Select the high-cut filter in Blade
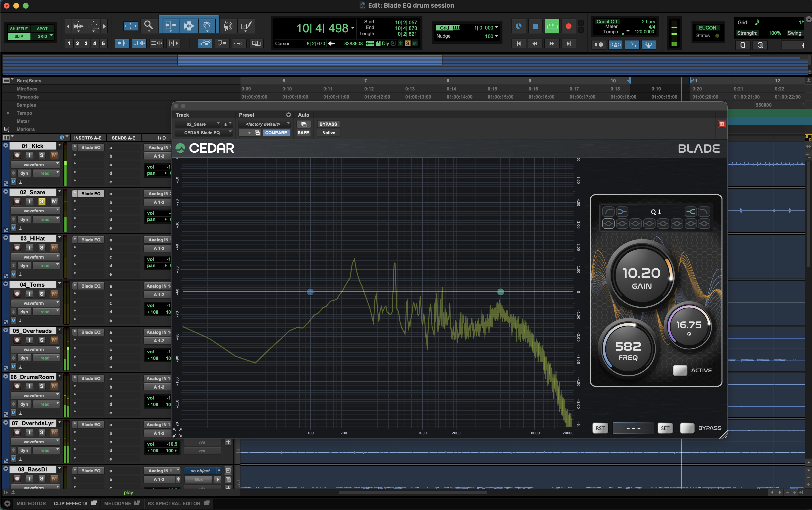812x510 pixels. [704, 212]
